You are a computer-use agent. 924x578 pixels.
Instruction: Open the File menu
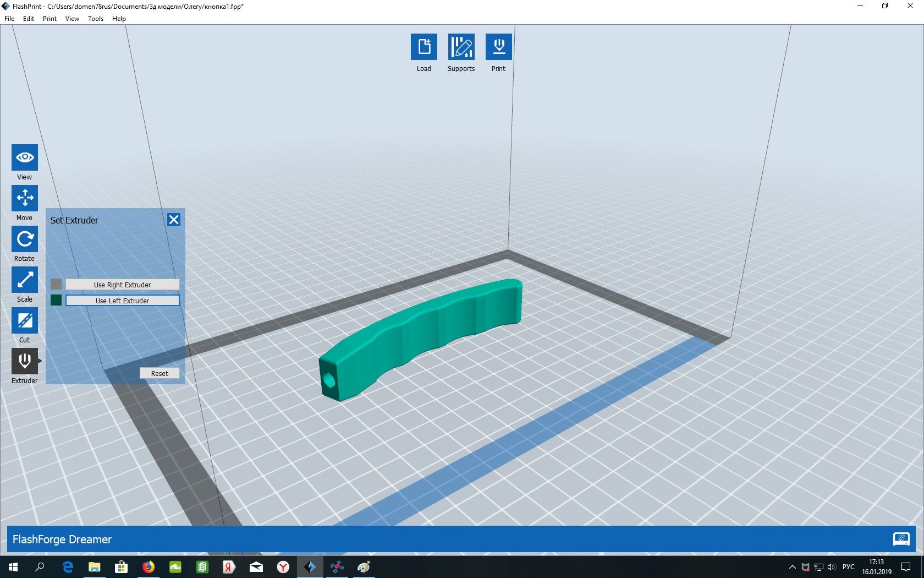pos(9,19)
